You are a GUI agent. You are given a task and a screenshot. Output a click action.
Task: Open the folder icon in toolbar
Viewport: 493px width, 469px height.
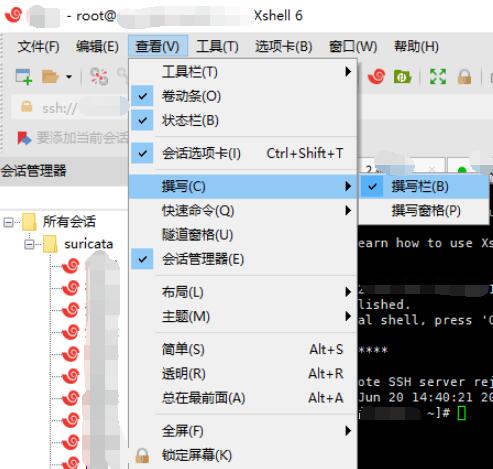tap(50, 77)
